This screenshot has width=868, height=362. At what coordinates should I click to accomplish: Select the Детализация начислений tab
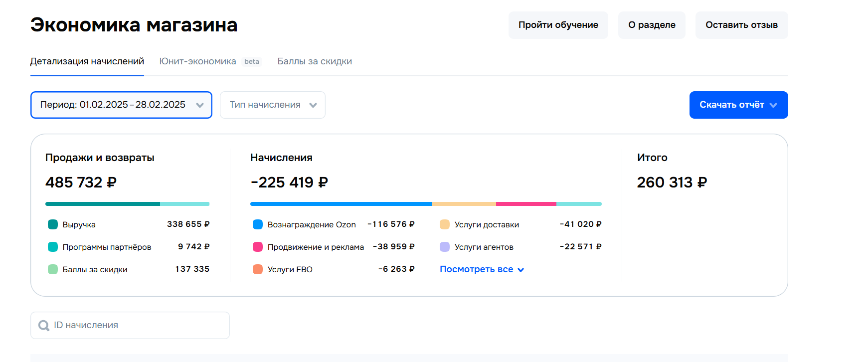pos(87,61)
